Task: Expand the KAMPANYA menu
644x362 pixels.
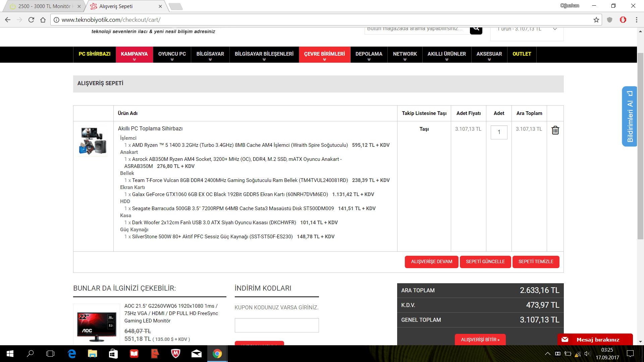Action: [x=134, y=55]
